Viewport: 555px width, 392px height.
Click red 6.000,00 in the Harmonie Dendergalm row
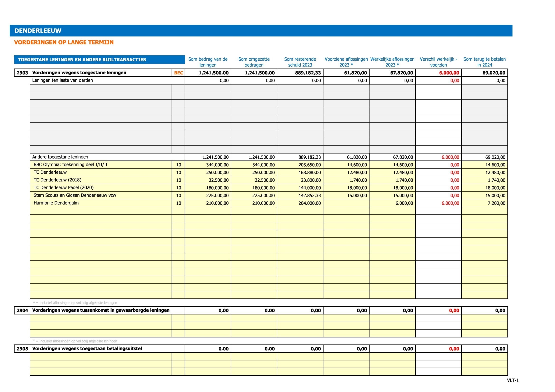(x=450, y=203)
